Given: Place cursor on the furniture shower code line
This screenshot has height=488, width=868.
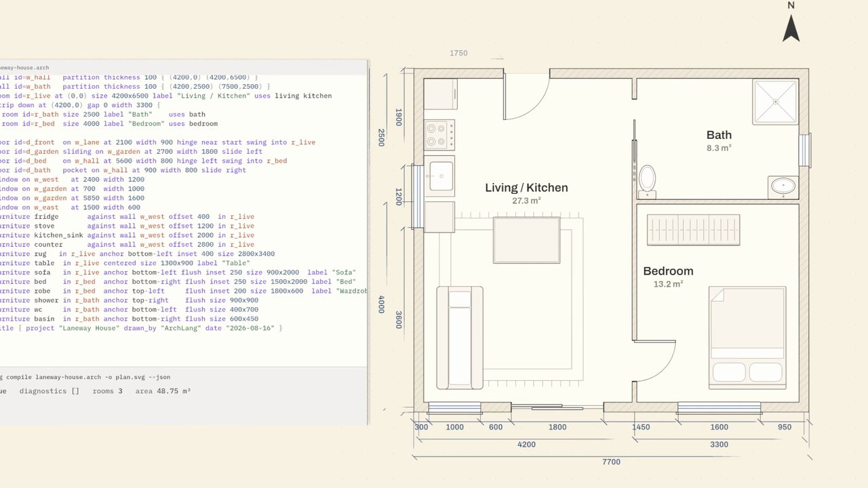Looking at the screenshot, I should point(129,300).
